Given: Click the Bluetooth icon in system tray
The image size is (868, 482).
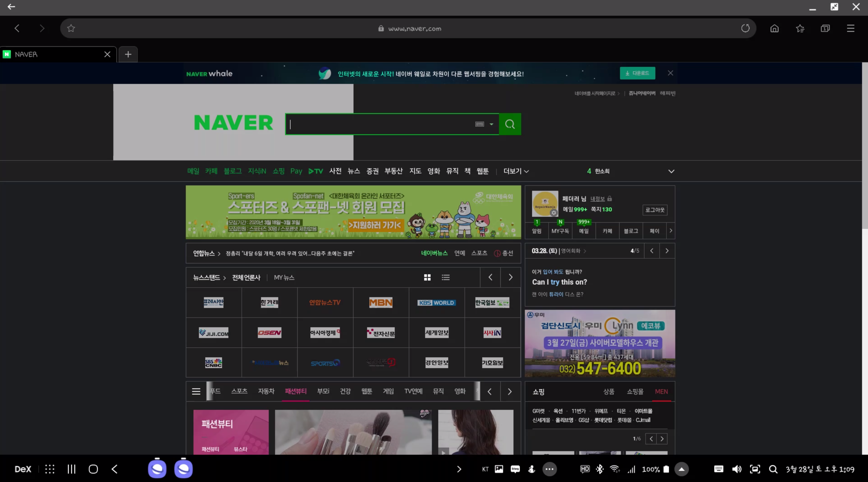Looking at the screenshot, I should click(x=599, y=469).
